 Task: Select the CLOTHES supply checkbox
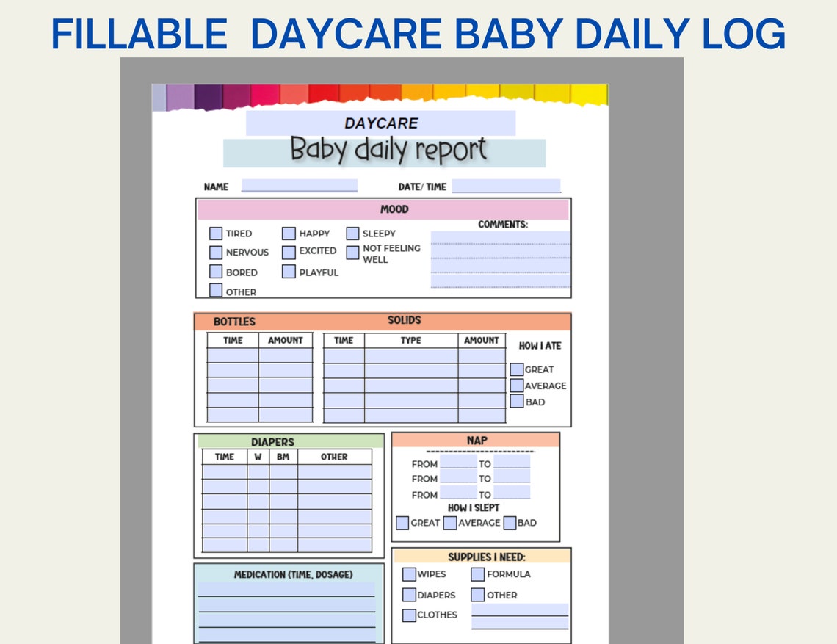click(x=409, y=615)
